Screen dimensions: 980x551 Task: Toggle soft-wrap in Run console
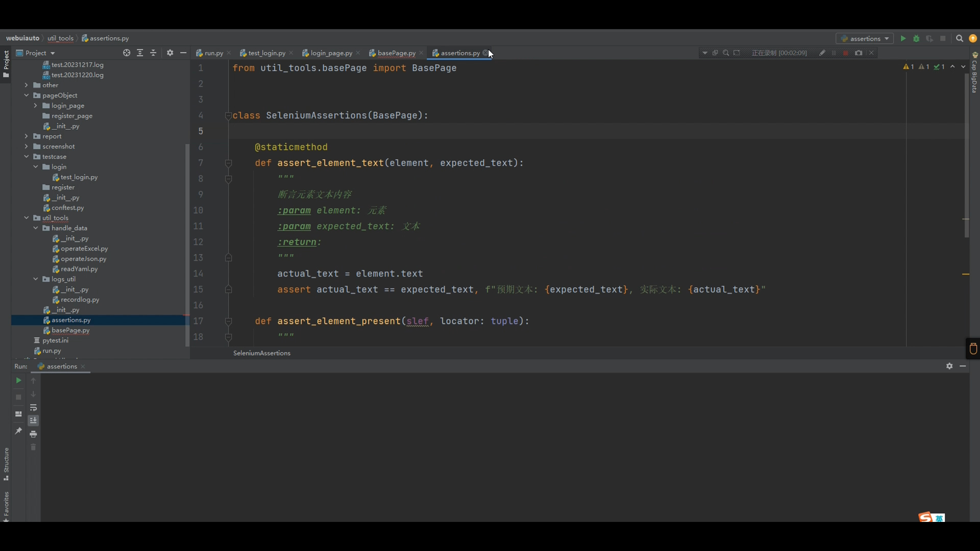coord(33,408)
